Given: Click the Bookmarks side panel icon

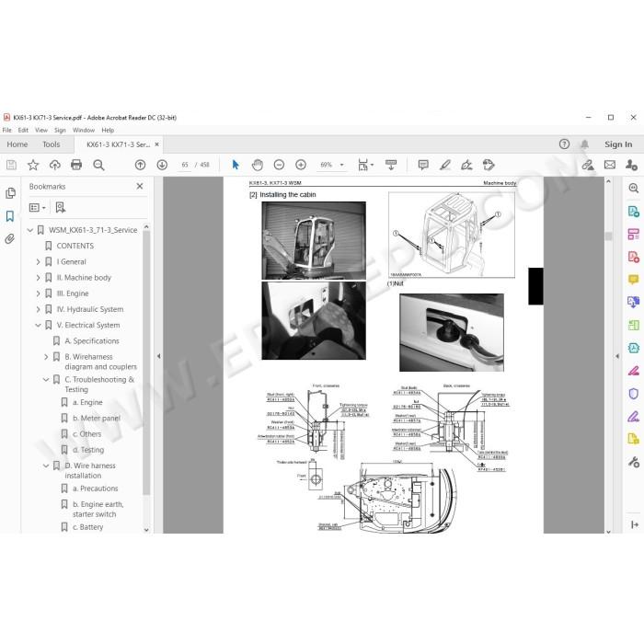Looking at the screenshot, I should (10, 216).
